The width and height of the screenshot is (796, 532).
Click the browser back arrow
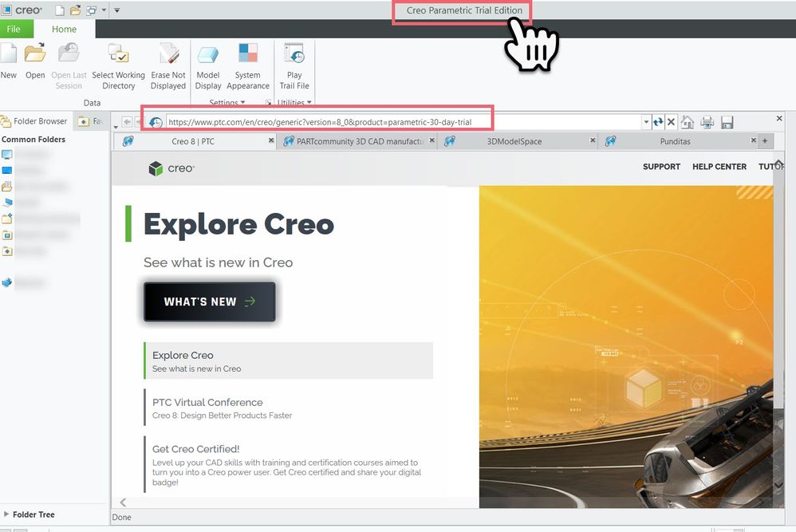pos(127,122)
